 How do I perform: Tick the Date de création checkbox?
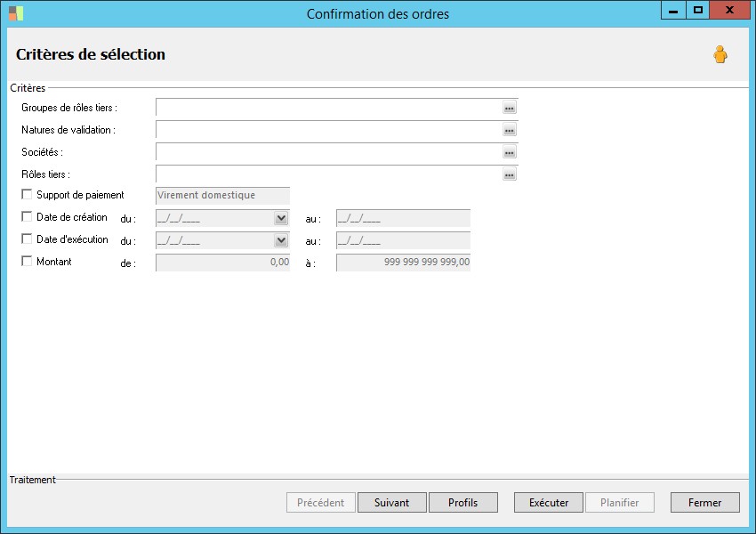tap(27, 217)
